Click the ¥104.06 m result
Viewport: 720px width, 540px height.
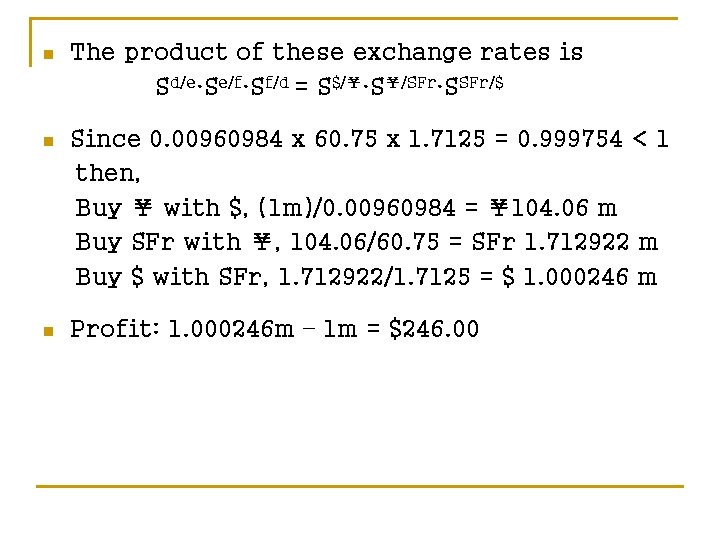coord(553,208)
